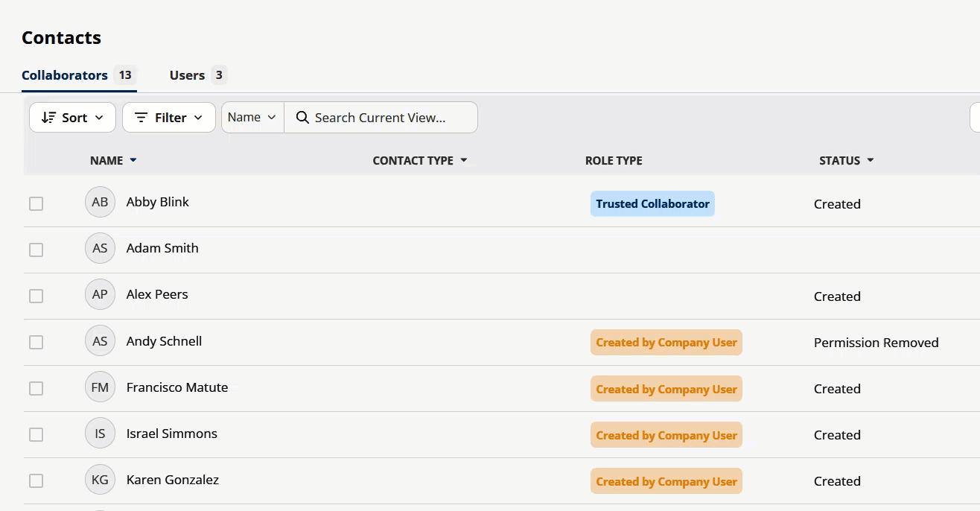Click Karen Gonzalez's KG avatar

pos(100,480)
